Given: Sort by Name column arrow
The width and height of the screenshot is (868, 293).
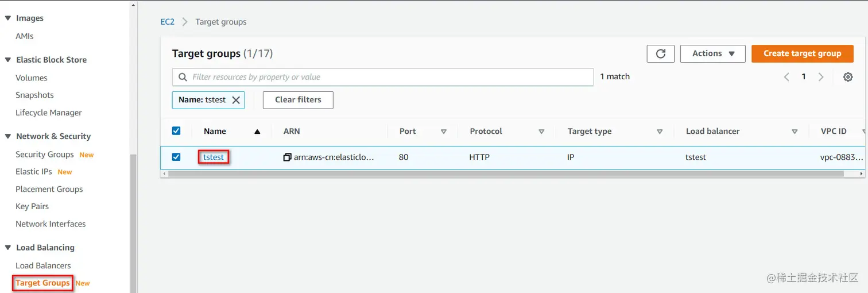Looking at the screenshot, I should point(257,132).
